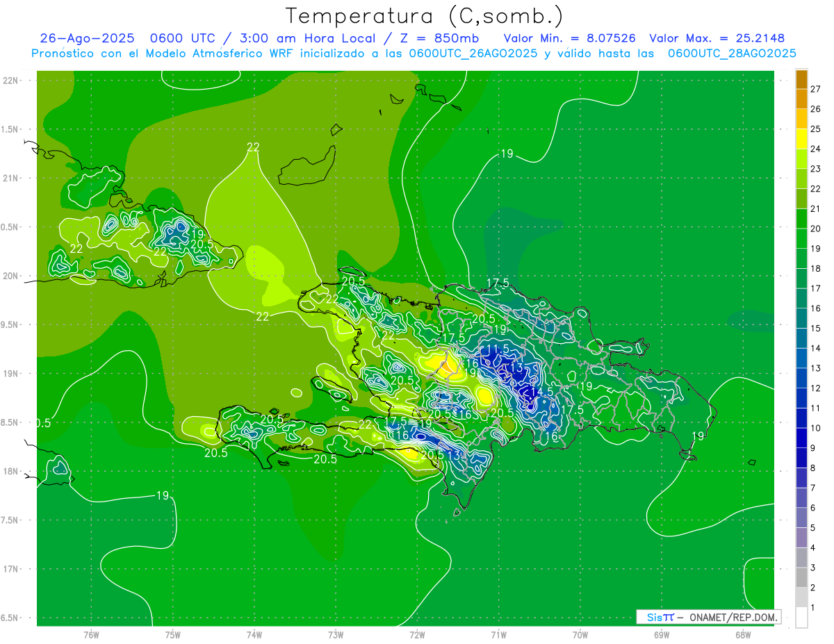Click green legend swatch between 19 and 20
The height and width of the screenshot is (644, 834).
point(801,238)
